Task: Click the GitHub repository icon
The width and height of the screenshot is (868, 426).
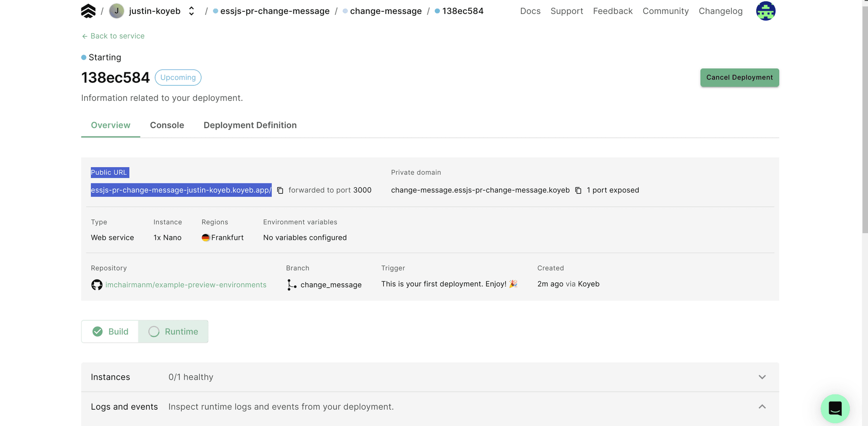Action: 97,285
